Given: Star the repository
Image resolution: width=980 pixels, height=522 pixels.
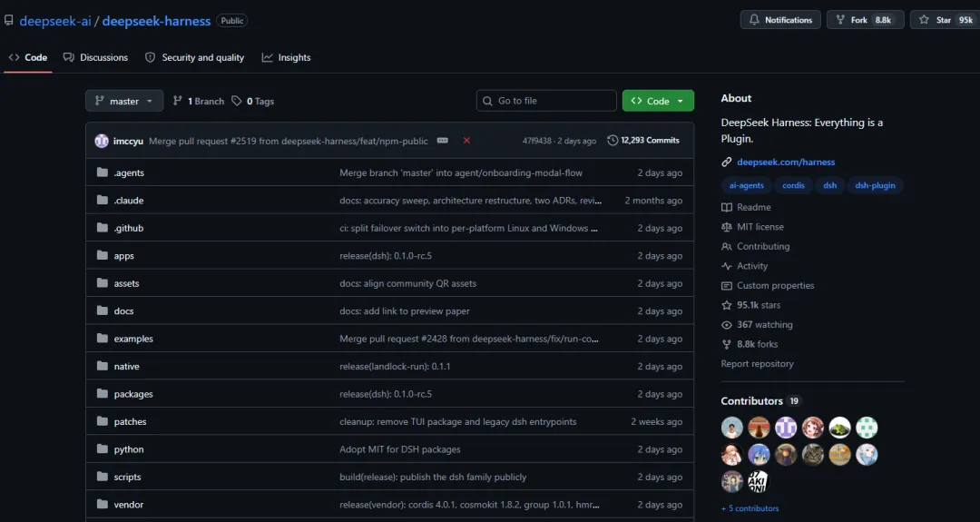Looking at the screenshot, I should click(945, 20).
